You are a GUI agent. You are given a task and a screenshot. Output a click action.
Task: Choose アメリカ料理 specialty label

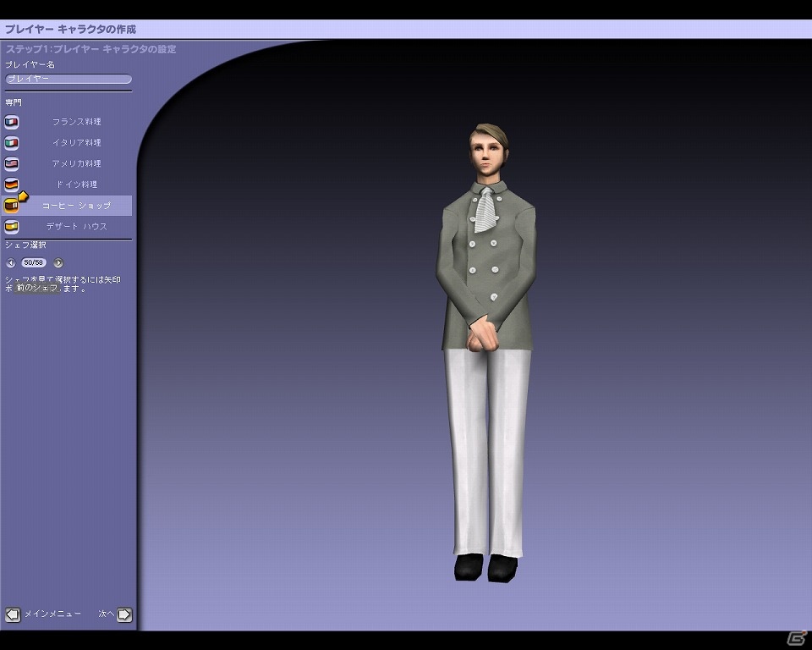point(77,163)
